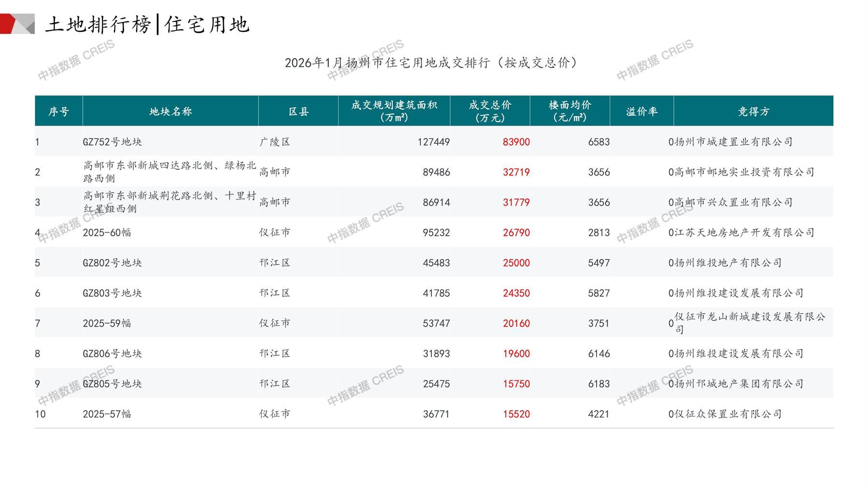This screenshot has width=868, height=488.
Task: Select the 广陵区 district cell
Action: [274, 142]
